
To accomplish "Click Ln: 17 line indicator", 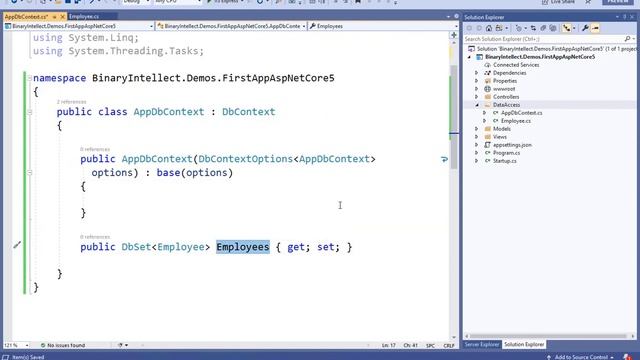I will pos(389,345).
